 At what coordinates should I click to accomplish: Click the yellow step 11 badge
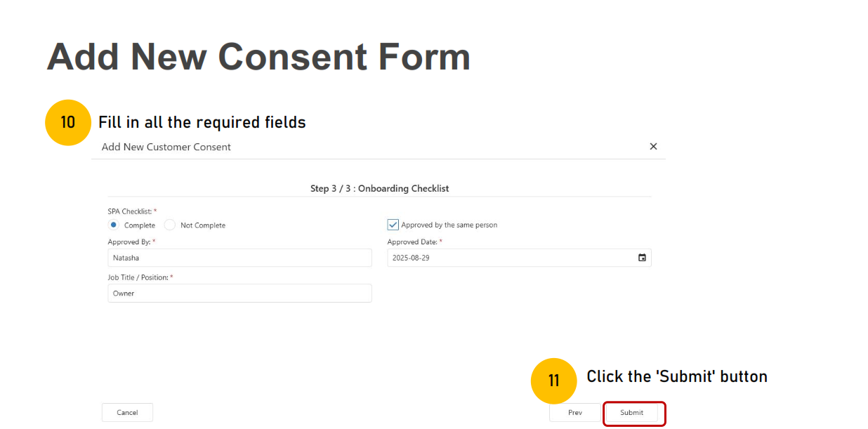(x=553, y=381)
